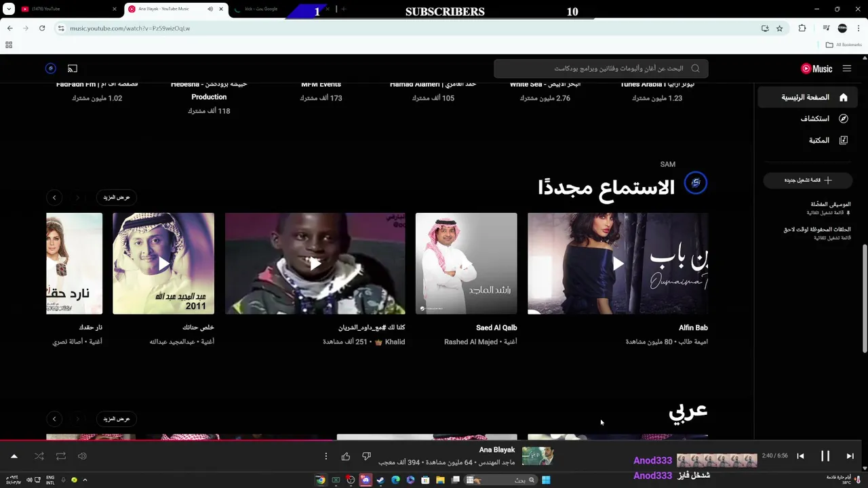868x488 pixels.
Task: Open Steam from the taskbar
Action: (380, 480)
